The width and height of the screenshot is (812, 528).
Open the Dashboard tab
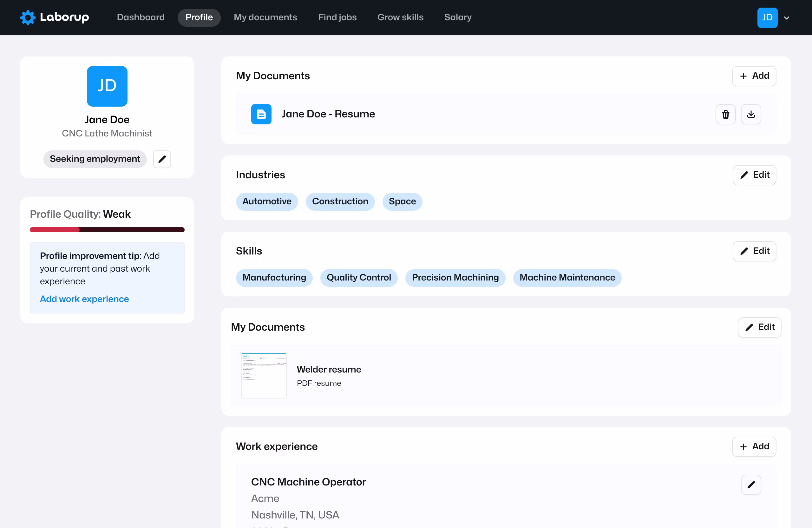pos(141,17)
